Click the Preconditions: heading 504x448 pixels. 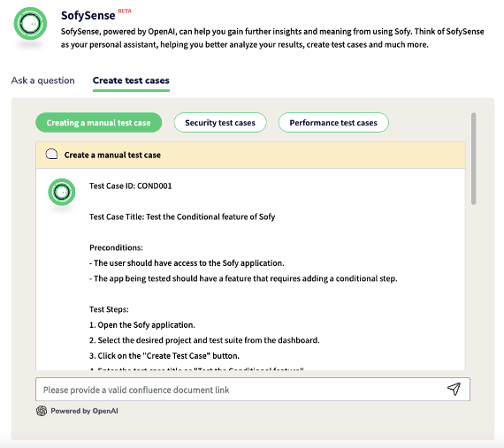(116, 247)
